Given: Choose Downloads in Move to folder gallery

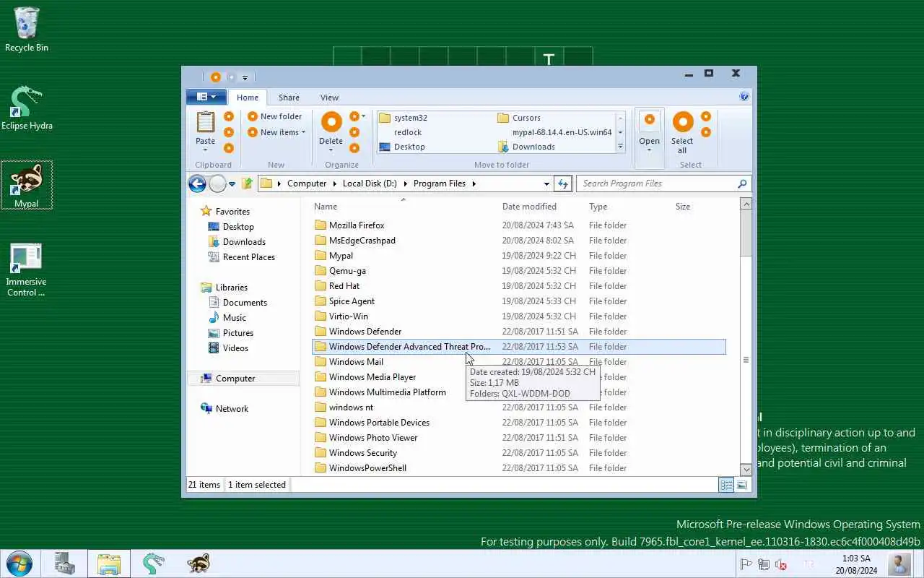Looking at the screenshot, I should pyautogui.click(x=526, y=147).
